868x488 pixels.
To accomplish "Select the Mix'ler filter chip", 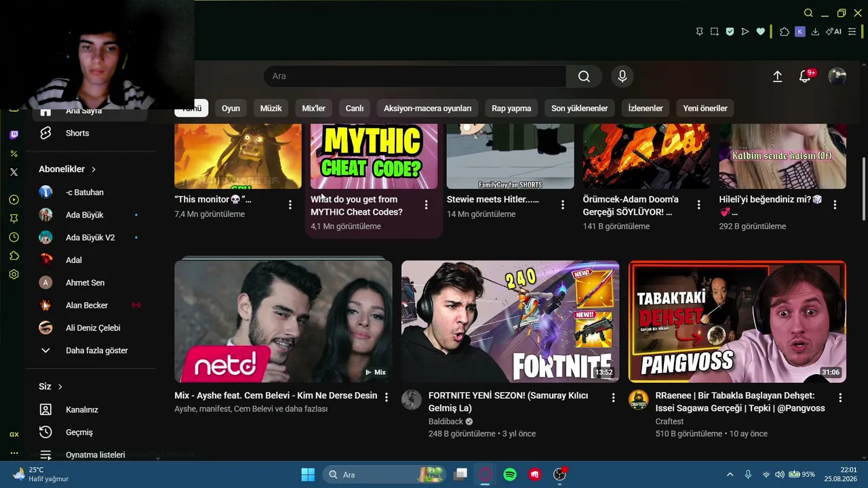I will pyautogui.click(x=313, y=108).
